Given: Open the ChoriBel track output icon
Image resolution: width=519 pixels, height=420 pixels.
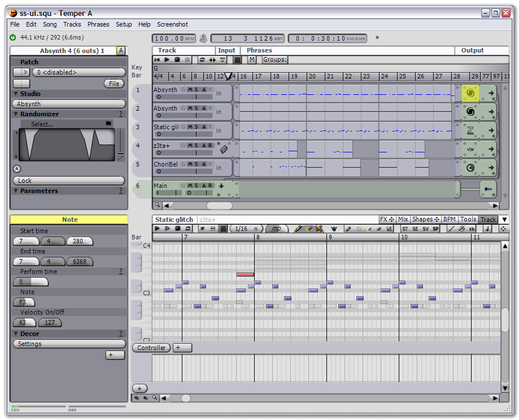Looking at the screenshot, I should [x=470, y=168].
